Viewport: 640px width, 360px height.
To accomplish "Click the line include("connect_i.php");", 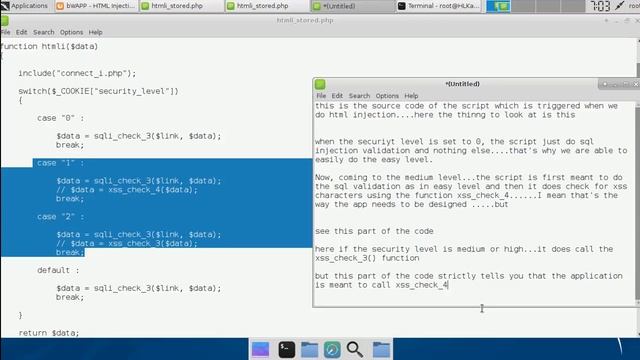I will click(77, 73).
